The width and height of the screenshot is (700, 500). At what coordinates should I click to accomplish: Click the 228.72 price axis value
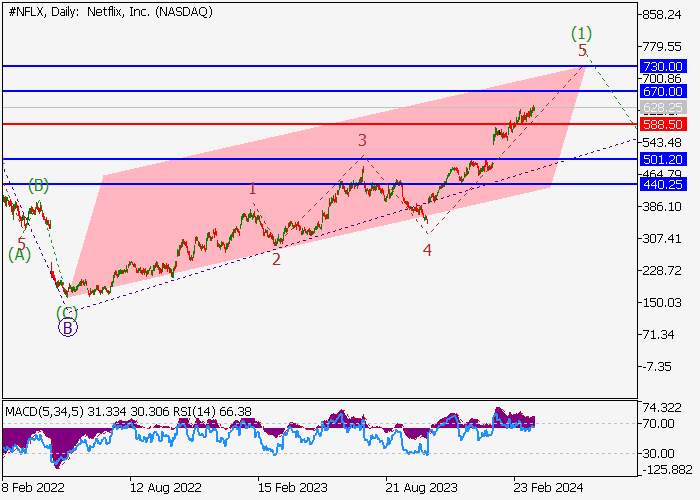[x=662, y=271]
